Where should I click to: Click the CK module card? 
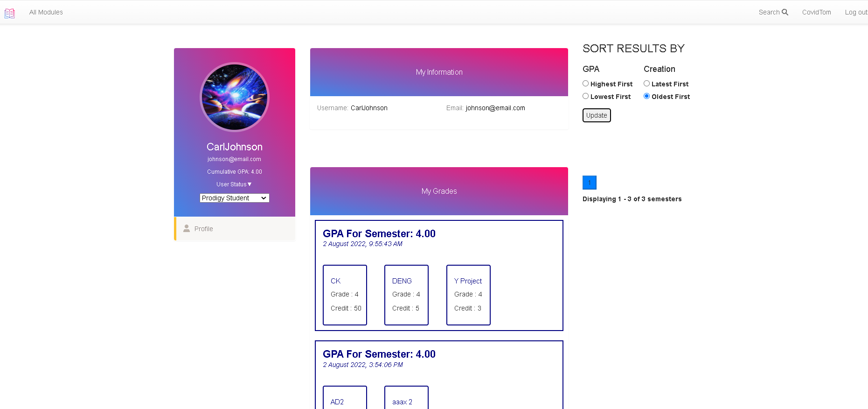tap(345, 295)
